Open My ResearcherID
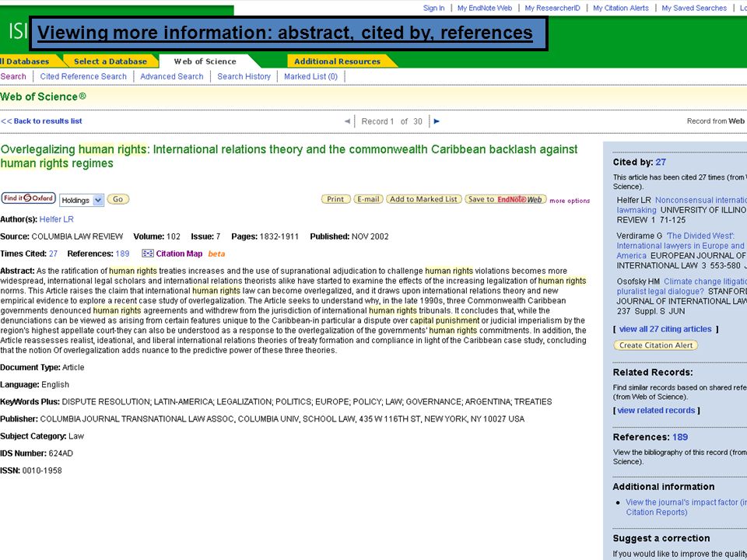This screenshot has width=747, height=560. (x=552, y=8)
